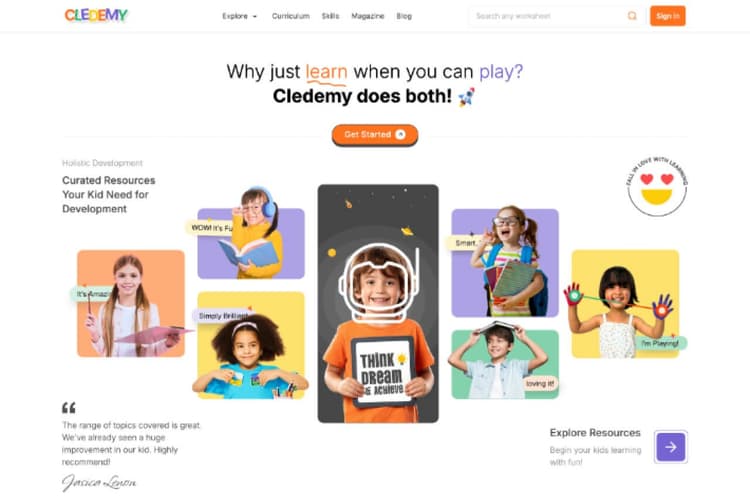Focus the worksheet search field
Viewport: 750px width, 498px height.
point(548,16)
